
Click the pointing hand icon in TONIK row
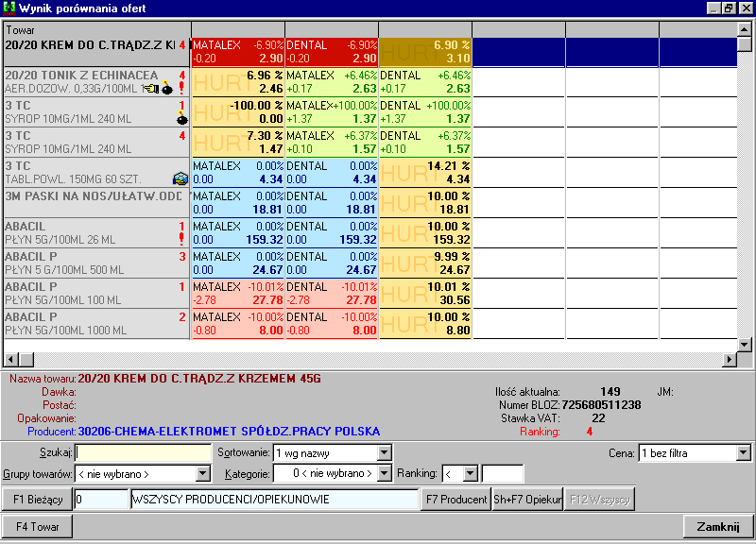click(x=150, y=89)
